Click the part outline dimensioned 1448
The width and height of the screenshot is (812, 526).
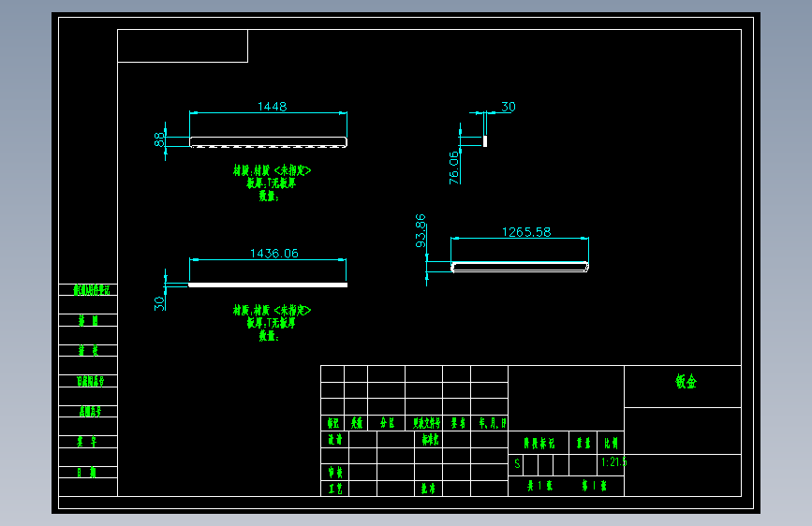268,142
